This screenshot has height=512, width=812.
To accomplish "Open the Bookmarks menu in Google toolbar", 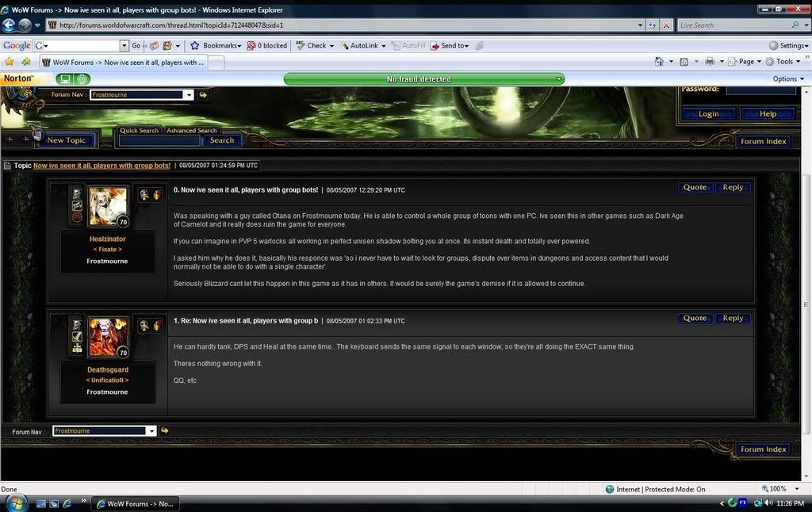I will [216, 45].
